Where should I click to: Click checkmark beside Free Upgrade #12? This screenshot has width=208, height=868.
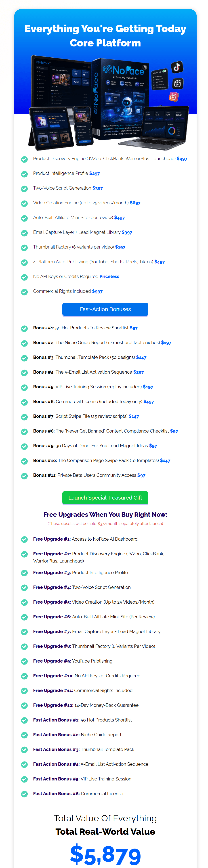24,705
